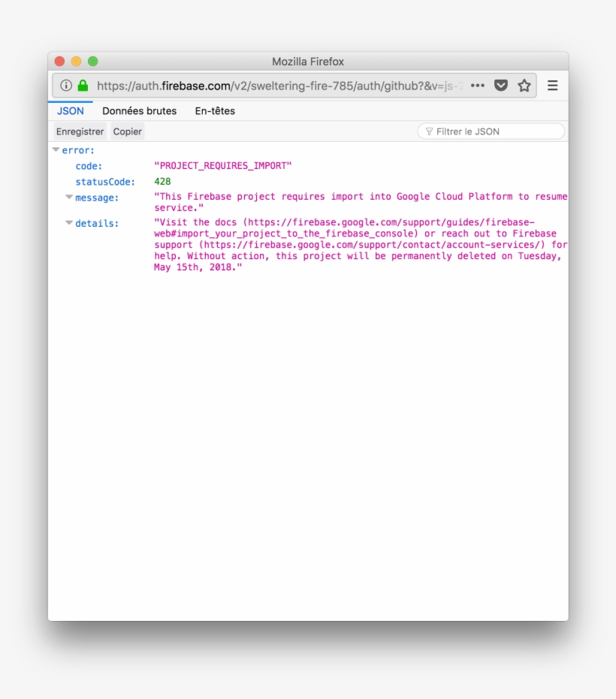The height and width of the screenshot is (699, 616).
Task: Focus the Filtrer le JSON field
Action: (x=496, y=131)
